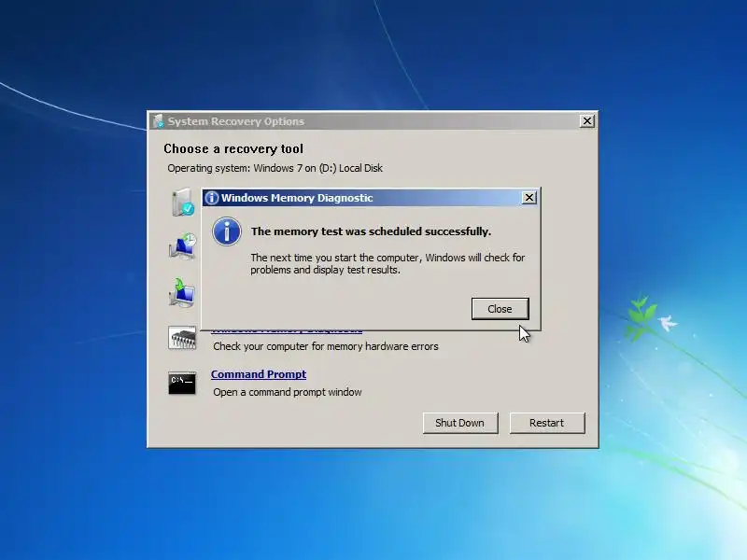Screen dimensions: 747x560
Task: Click the 'Choose a recovery tool' heading
Action: tap(233, 148)
